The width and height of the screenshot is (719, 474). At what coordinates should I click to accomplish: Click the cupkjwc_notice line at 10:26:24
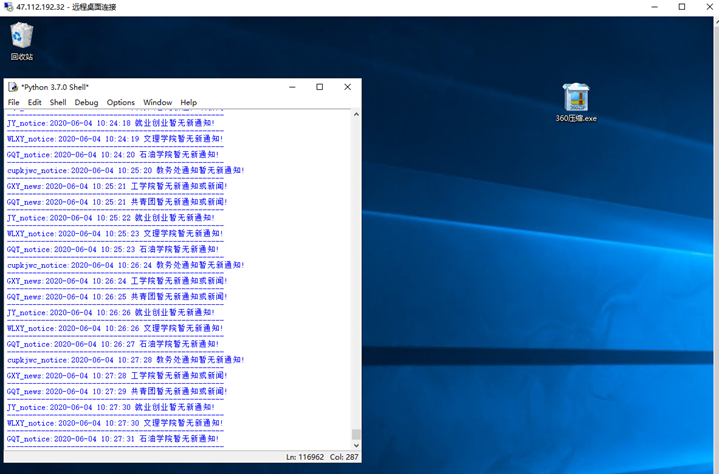click(x=126, y=265)
